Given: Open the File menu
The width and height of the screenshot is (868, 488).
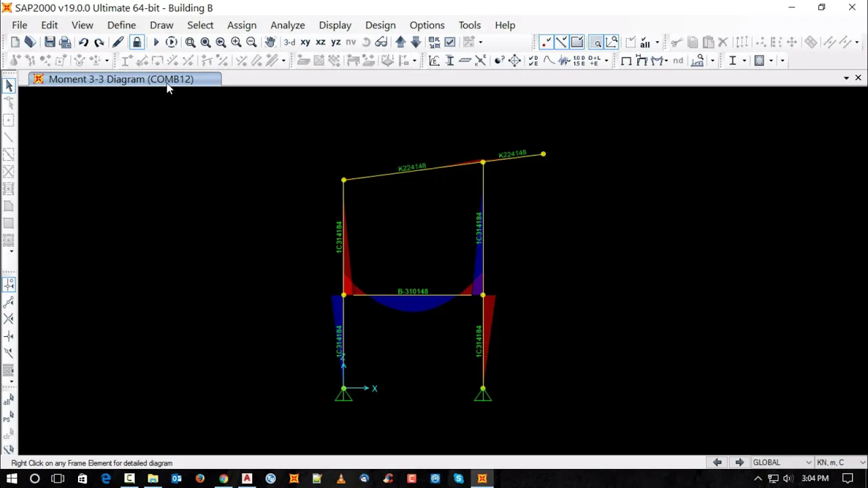Looking at the screenshot, I should click(x=19, y=25).
